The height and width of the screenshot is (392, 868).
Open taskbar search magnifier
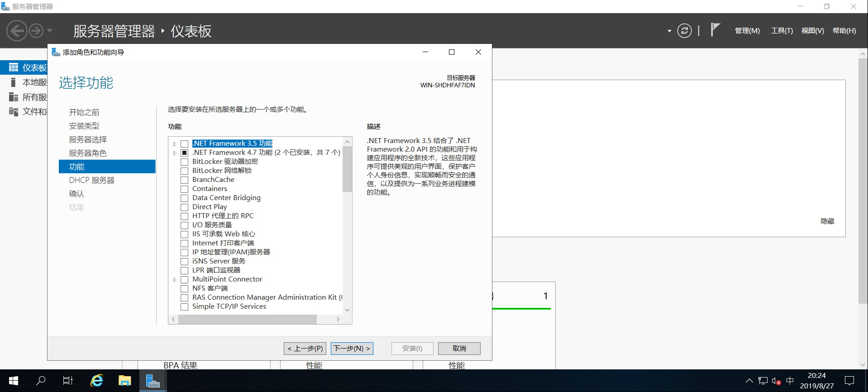click(41, 381)
